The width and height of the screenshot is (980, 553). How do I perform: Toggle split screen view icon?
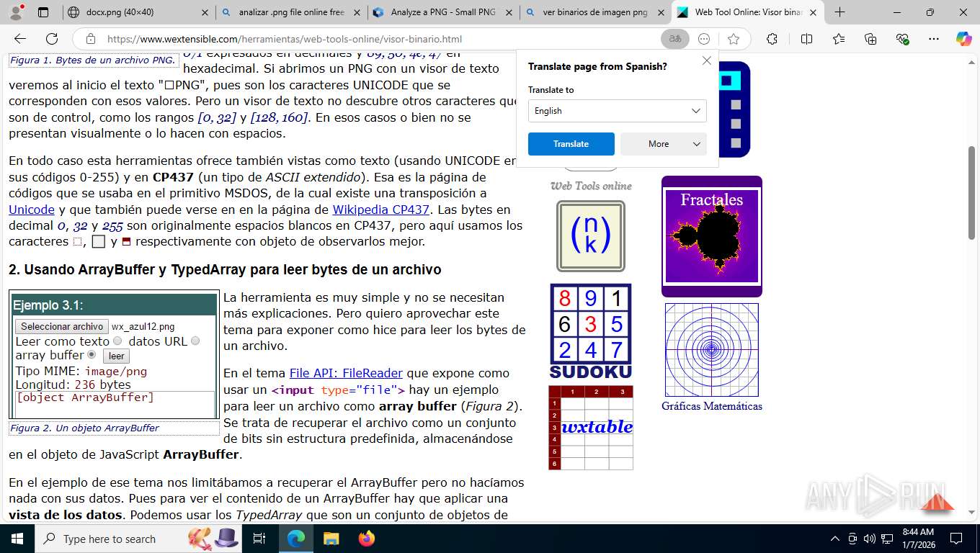[806, 39]
